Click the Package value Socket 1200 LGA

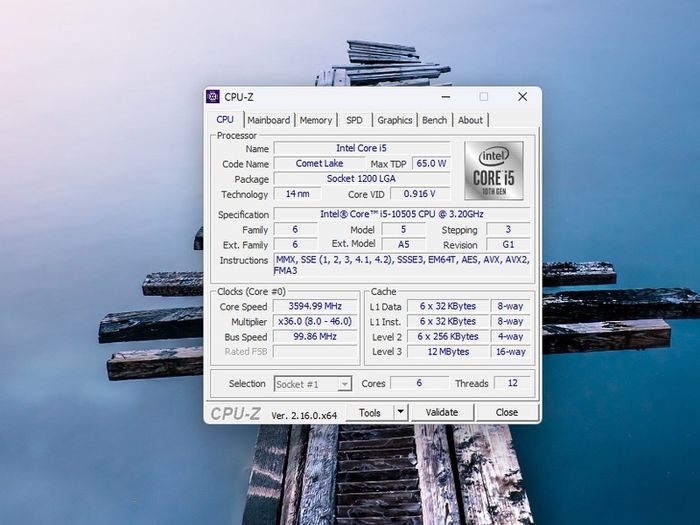pyautogui.click(x=362, y=179)
